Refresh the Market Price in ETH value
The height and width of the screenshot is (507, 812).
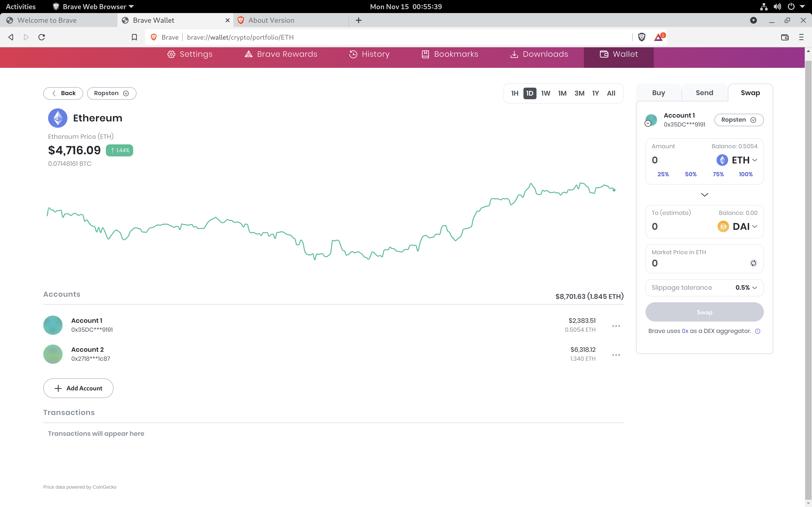[x=753, y=263]
